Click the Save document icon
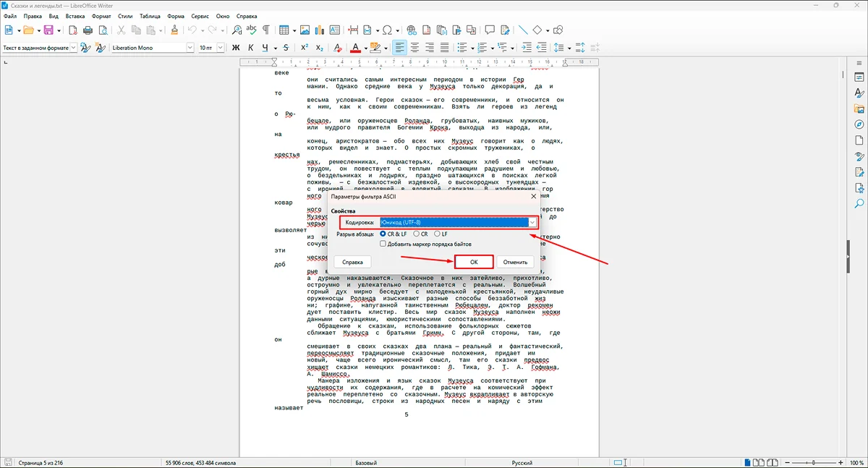Screen dimensions: 868x468 coord(48,30)
